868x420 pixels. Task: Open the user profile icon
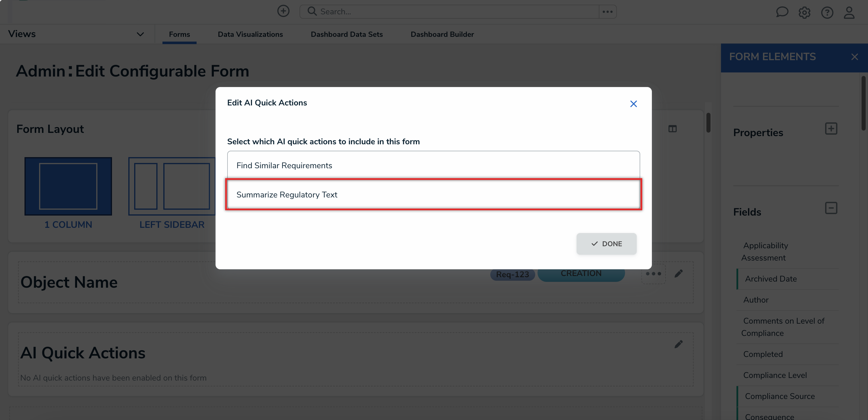tap(849, 13)
